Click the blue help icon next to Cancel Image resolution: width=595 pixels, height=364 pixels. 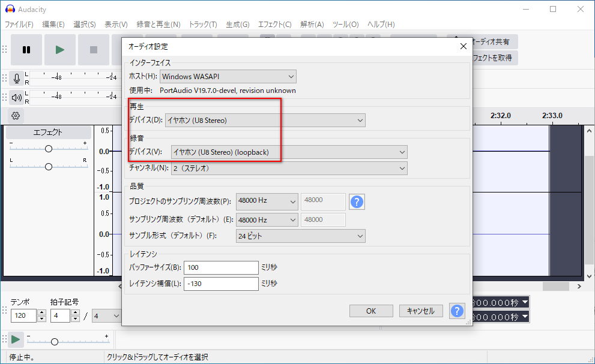click(457, 311)
